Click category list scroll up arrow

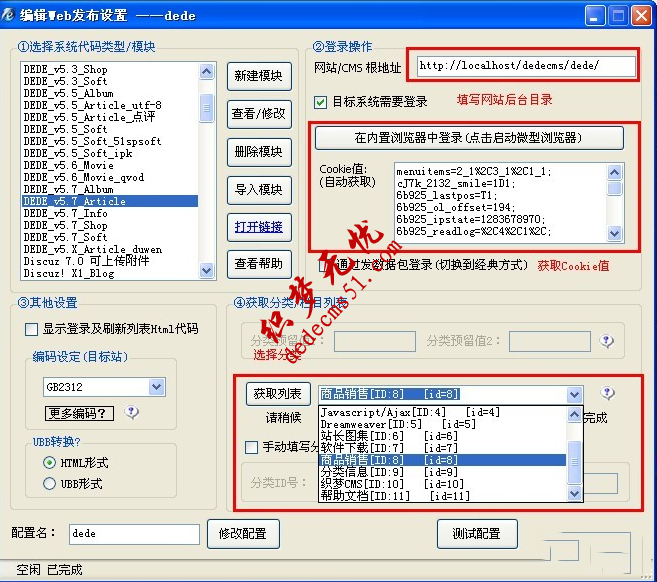click(x=574, y=414)
